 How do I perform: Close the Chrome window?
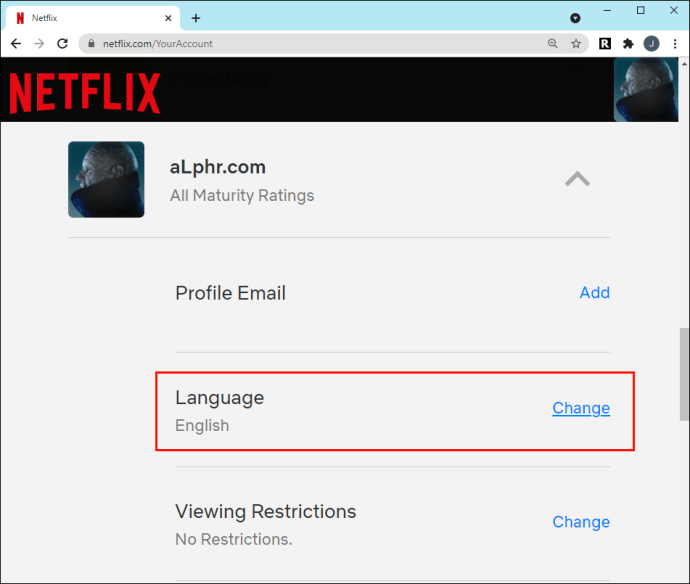point(674,11)
